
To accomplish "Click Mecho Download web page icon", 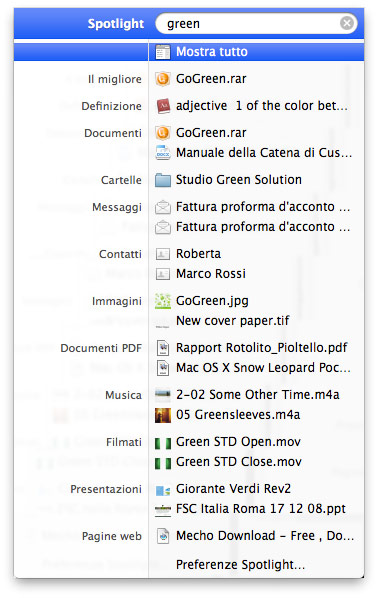I will (163, 536).
